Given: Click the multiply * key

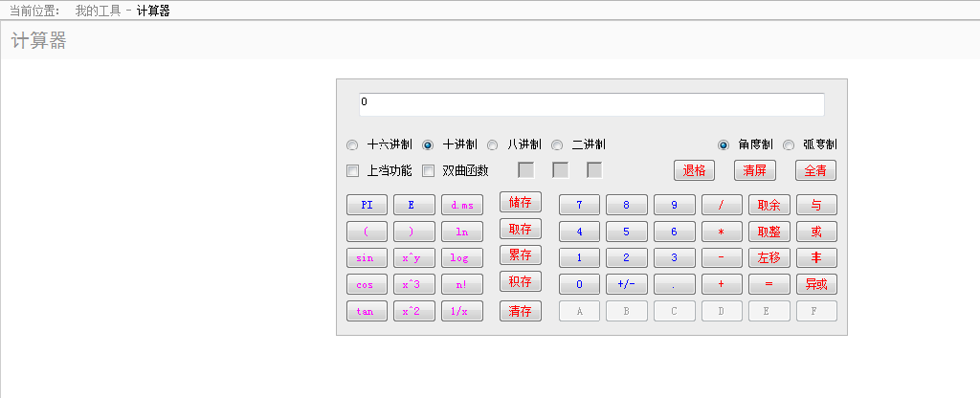Looking at the screenshot, I should point(722,232).
